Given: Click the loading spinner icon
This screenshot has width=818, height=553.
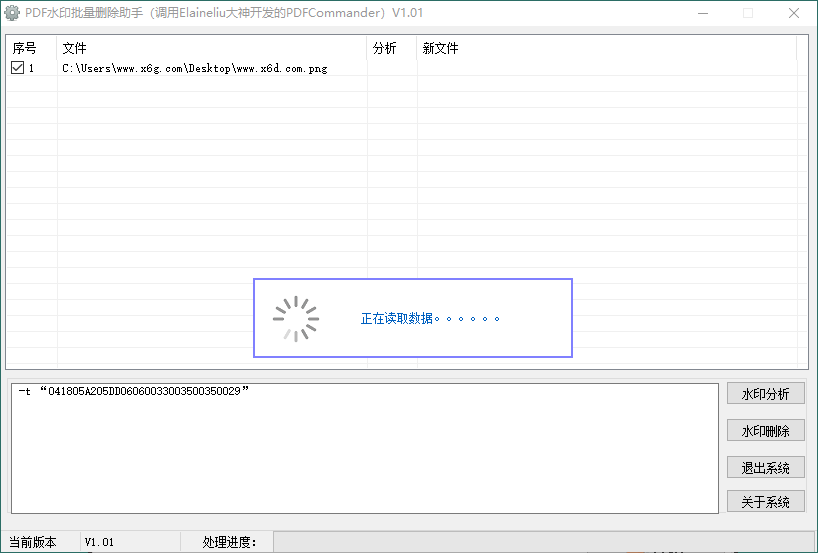Looking at the screenshot, I should [296, 318].
